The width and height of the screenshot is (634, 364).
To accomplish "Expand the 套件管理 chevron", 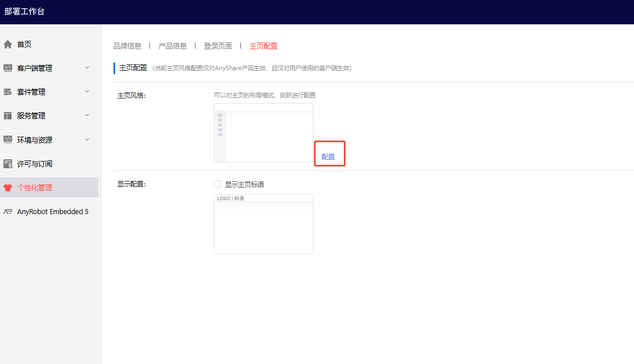I will click(87, 91).
